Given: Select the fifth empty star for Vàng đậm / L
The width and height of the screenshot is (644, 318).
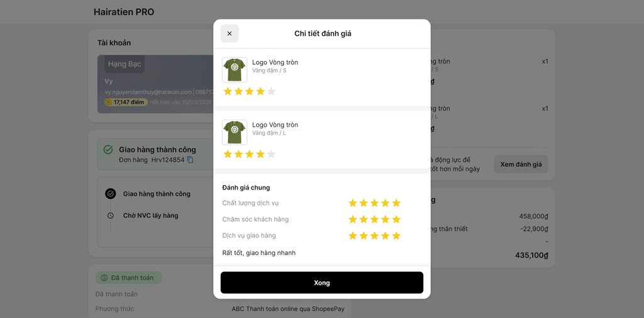Looking at the screenshot, I should coord(271,154).
